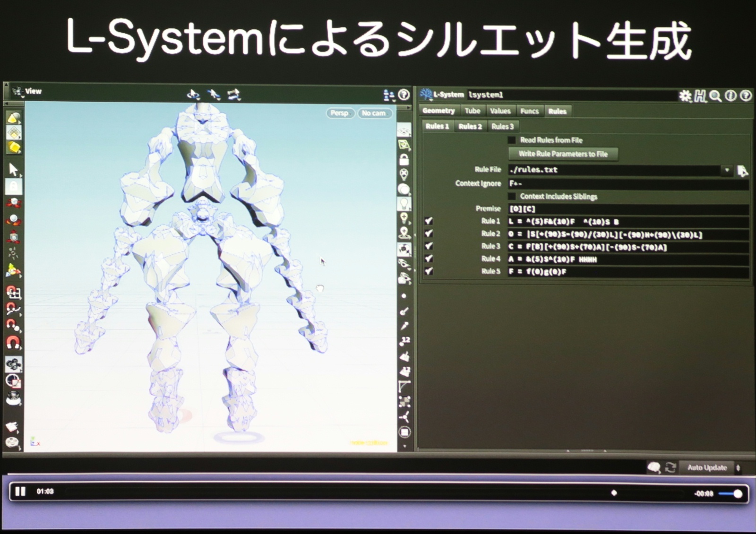Open parameter pane help question icon
Image resolution: width=756 pixels, height=534 pixels.
point(746,96)
